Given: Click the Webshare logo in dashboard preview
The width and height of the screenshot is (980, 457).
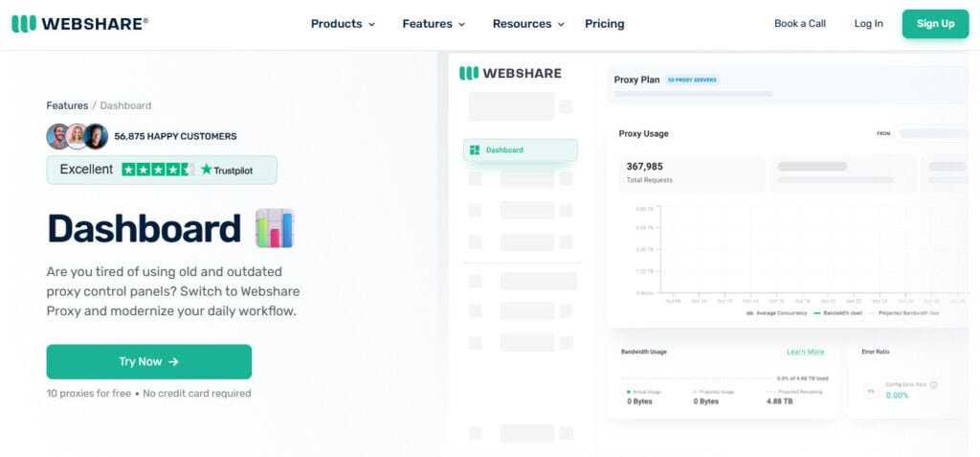Looking at the screenshot, I should [510, 73].
